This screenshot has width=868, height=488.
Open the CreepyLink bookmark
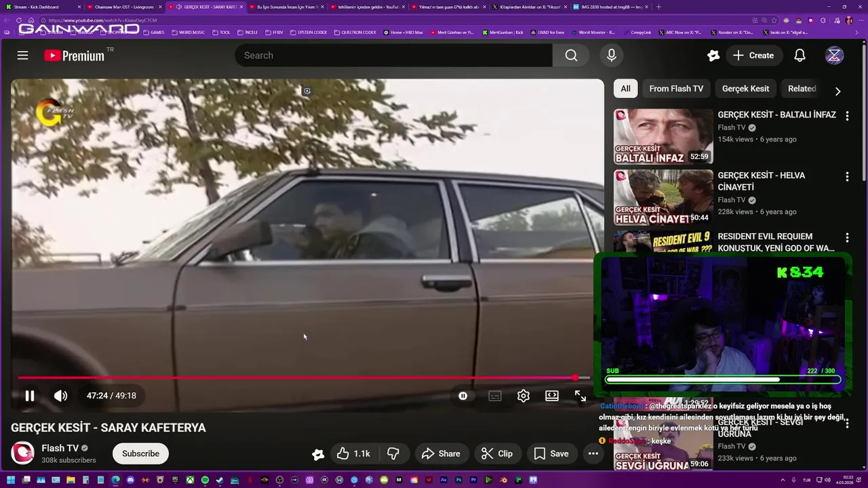coord(637,32)
